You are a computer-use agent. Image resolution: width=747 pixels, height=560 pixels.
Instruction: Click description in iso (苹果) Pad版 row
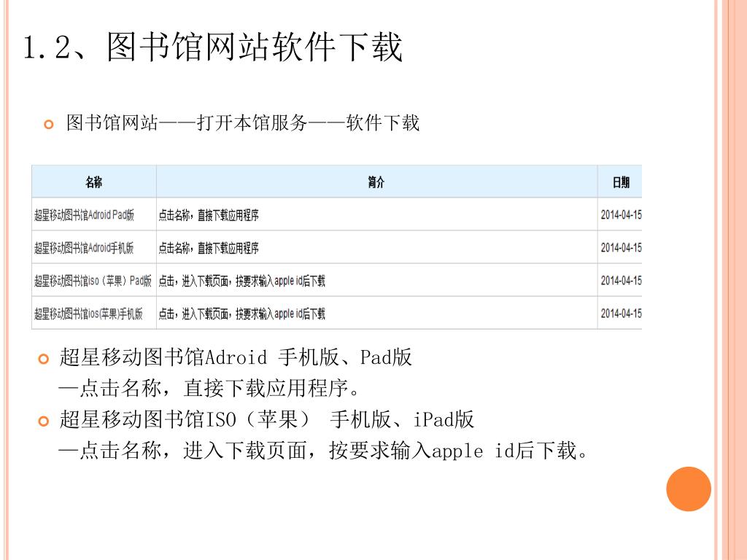241,281
